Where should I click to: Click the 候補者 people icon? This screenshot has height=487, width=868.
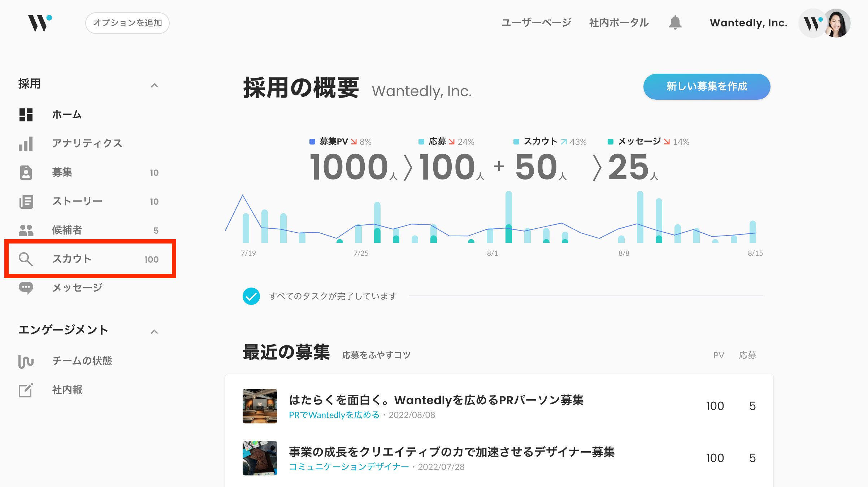click(26, 230)
